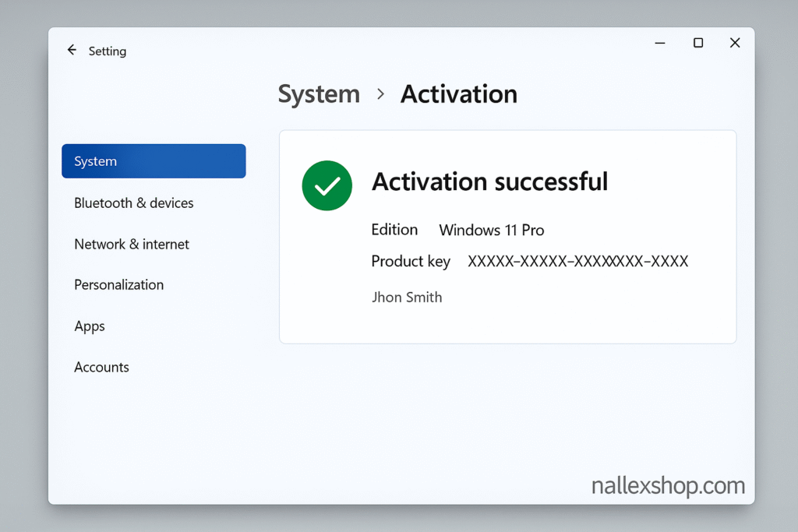Viewport: 798px width, 532px height.
Task: Visit the nallexshop.com link
Action: pos(668,485)
